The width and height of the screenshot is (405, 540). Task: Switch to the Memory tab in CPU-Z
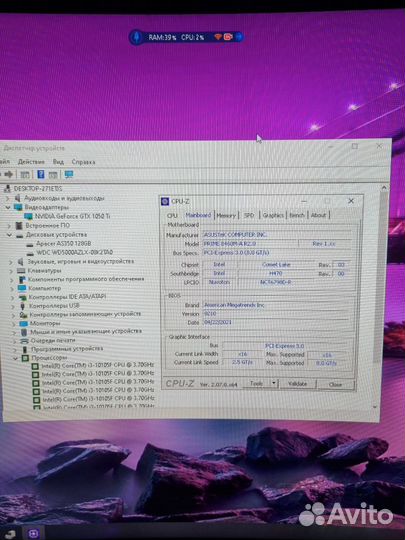(x=226, y=215)
